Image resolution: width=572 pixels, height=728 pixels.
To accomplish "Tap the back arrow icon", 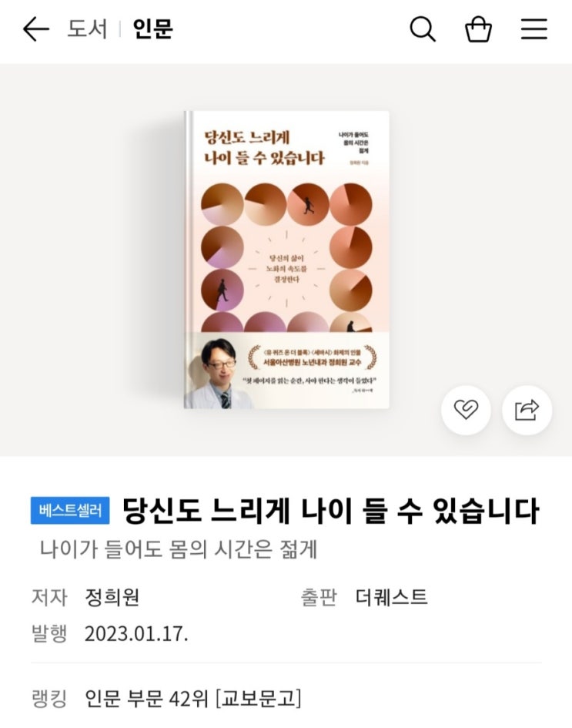I will point(35,29).
